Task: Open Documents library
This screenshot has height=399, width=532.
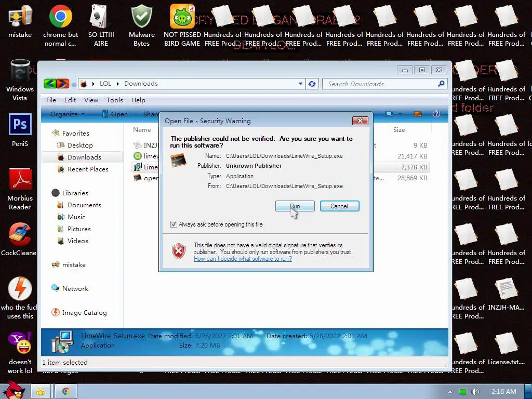Action: tap(79, 205)
